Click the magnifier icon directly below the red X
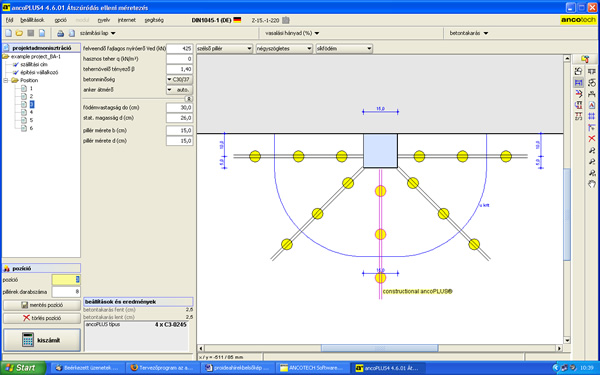The height and width of the screenshot is (375, 600). coord(592,150)
